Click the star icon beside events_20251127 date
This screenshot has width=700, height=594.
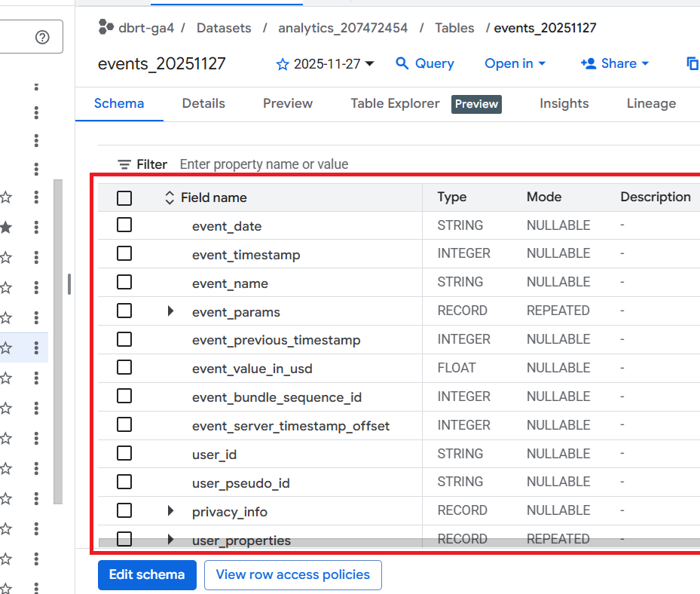coord(283,64)
